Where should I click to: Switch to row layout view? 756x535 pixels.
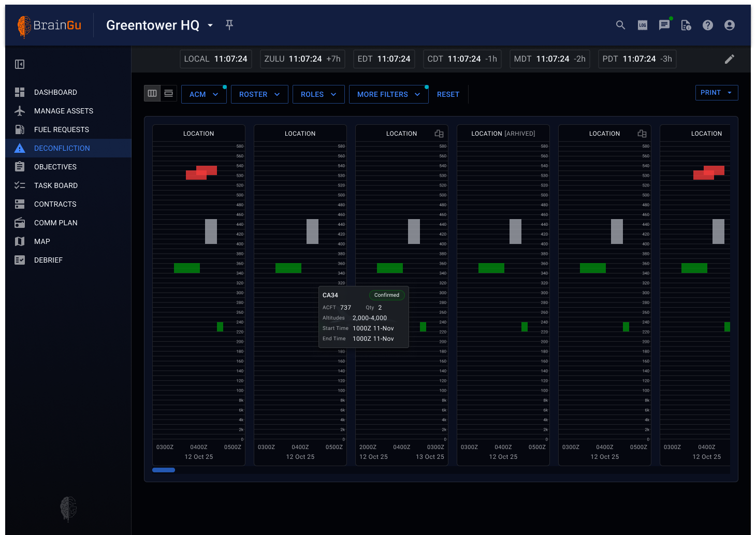(x=169, y=93)
